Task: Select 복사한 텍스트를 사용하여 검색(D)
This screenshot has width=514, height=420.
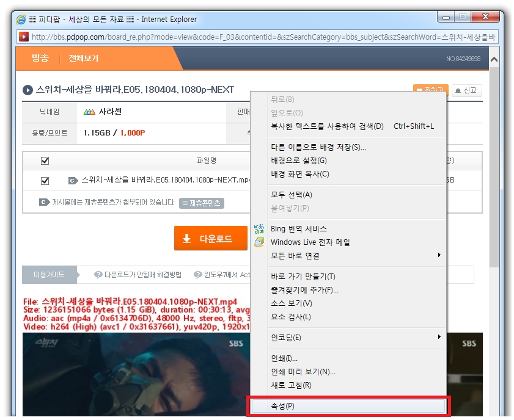Action: [357, 126]
